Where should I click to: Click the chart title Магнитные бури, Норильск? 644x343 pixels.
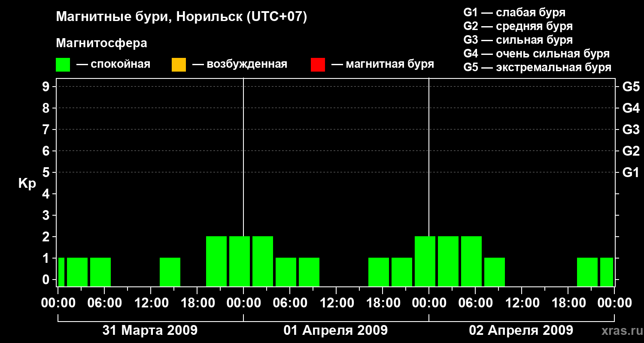point(182,17)
